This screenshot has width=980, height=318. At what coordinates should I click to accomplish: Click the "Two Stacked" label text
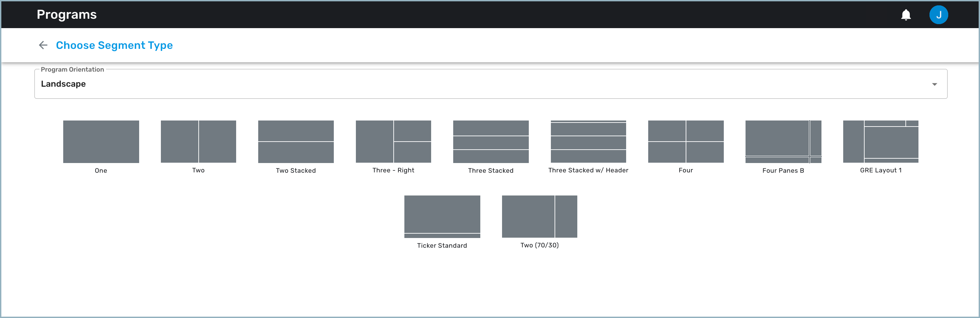(296, 171)
